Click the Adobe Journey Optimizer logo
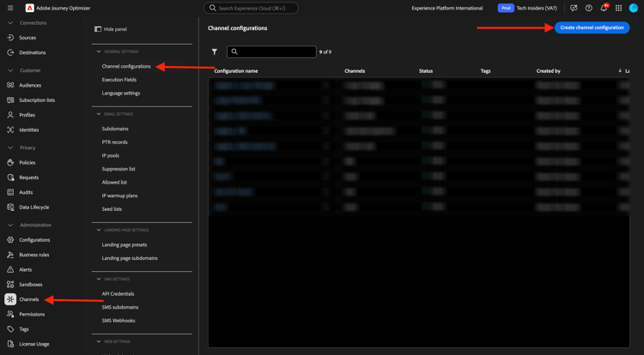This screenshot has height=355, width=644. [x=29, y=8]
